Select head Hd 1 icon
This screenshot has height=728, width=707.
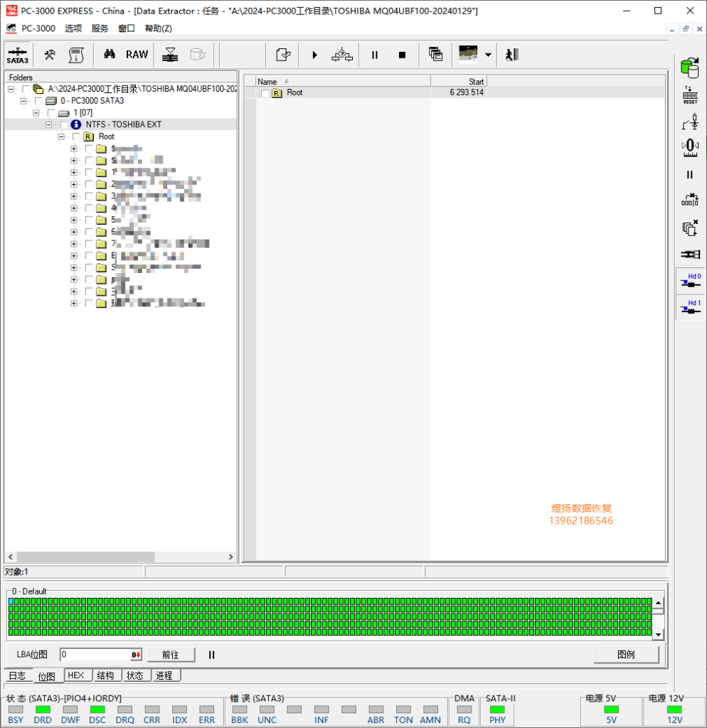click(691, 307)
